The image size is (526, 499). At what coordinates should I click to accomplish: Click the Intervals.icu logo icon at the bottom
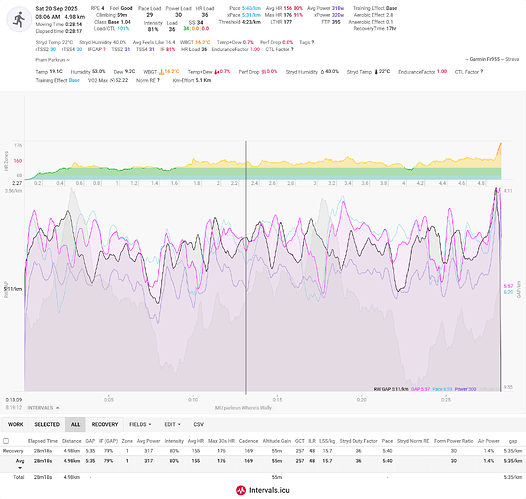coord(241,490)
